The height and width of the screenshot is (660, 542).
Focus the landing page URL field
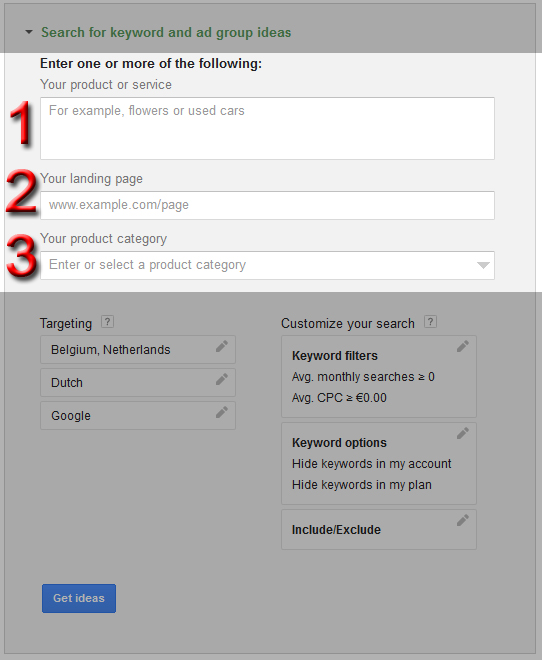[267, 205]
